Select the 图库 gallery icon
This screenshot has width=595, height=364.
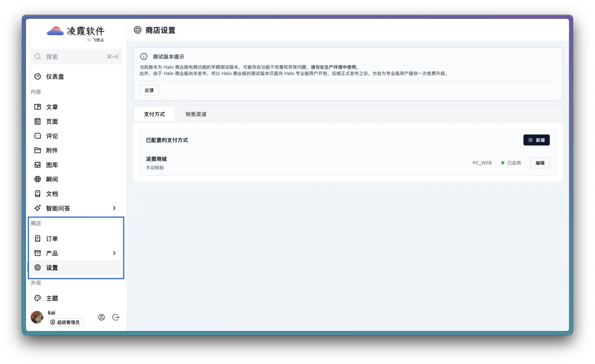38,164
